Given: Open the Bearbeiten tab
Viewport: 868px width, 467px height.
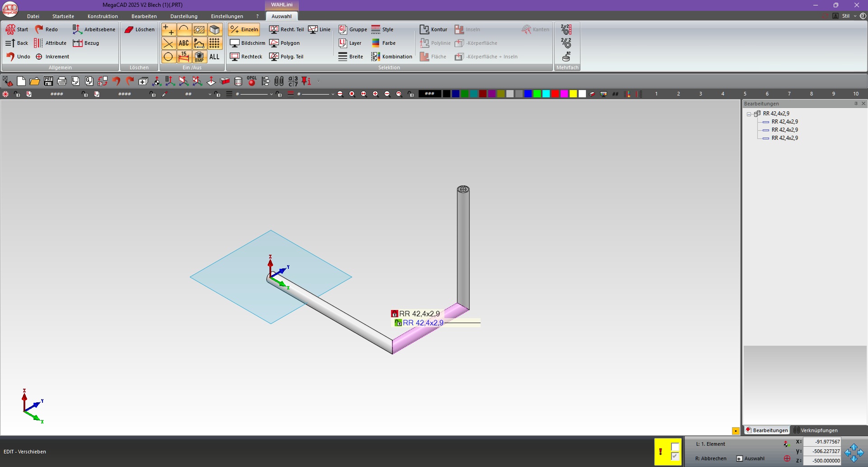Looking at the screenshot, I should (x=144, y=16).
